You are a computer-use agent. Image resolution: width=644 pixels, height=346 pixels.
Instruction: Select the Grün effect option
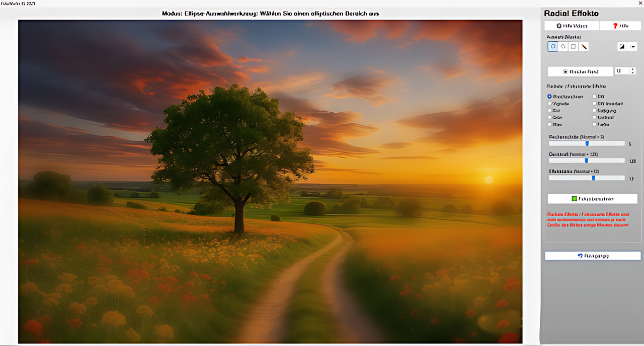[555, 117]
